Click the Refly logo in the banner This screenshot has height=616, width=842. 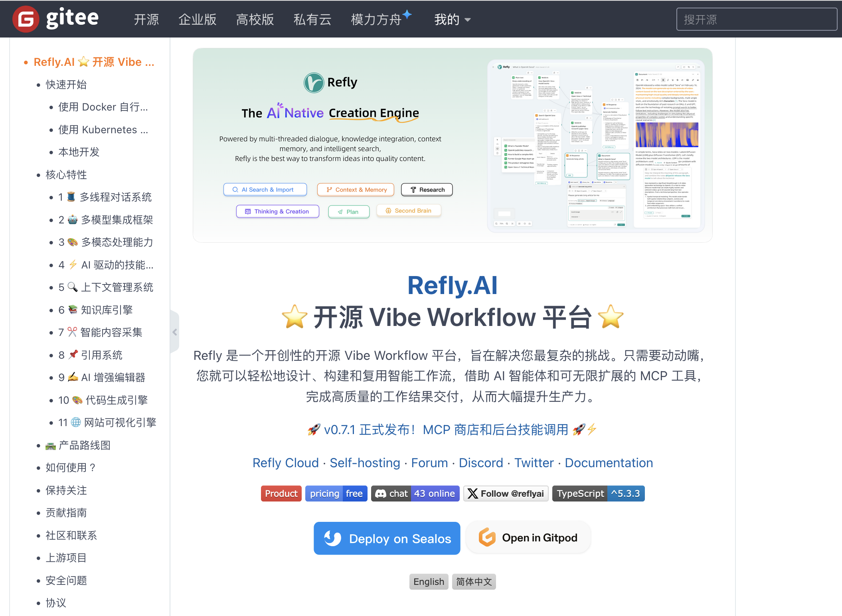pos(330,81)
